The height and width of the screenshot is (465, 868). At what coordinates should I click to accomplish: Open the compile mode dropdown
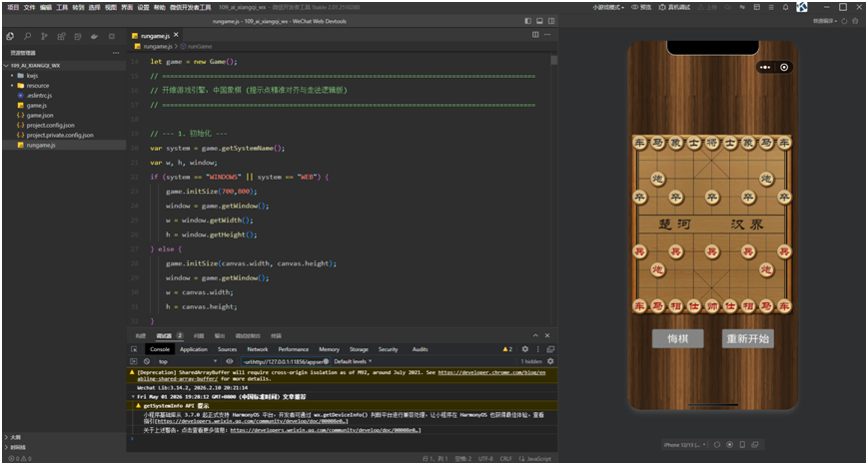coord(825,21)
